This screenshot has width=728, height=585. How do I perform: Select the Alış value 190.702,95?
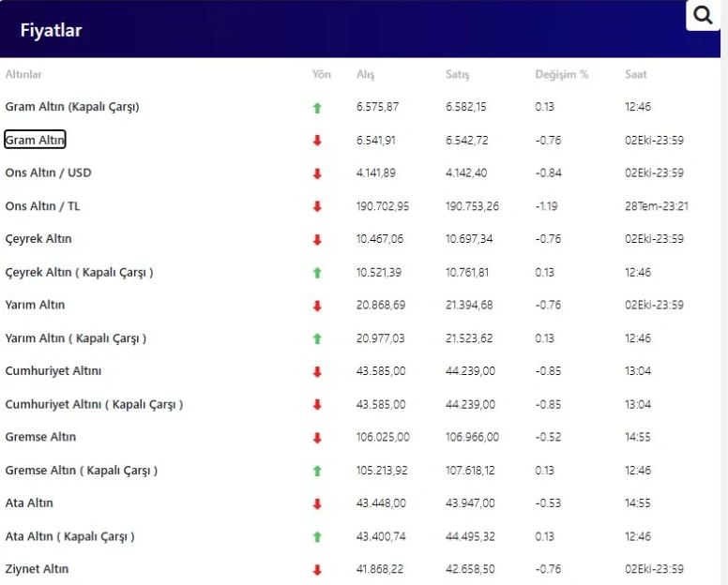(x=383, y=206)
